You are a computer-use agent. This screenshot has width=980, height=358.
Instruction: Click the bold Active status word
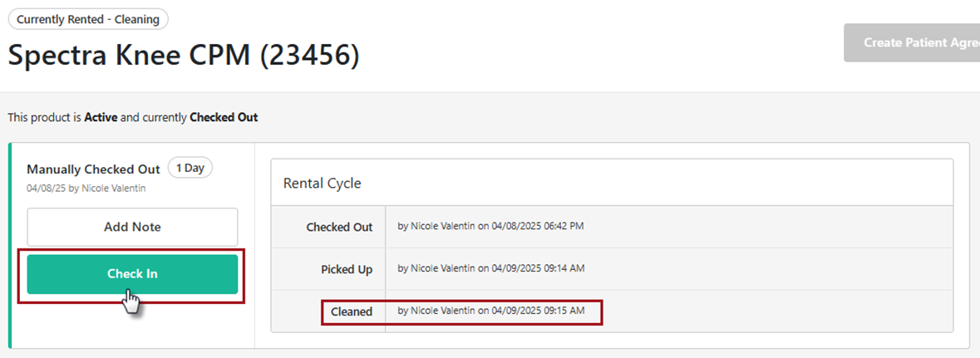tap(101, 118)
